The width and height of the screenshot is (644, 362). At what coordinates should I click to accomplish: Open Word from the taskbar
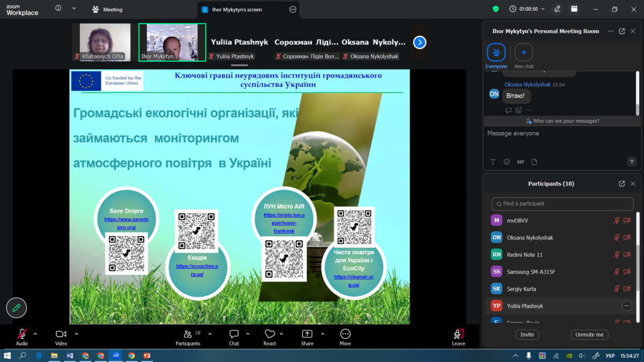tap(70, 355)
